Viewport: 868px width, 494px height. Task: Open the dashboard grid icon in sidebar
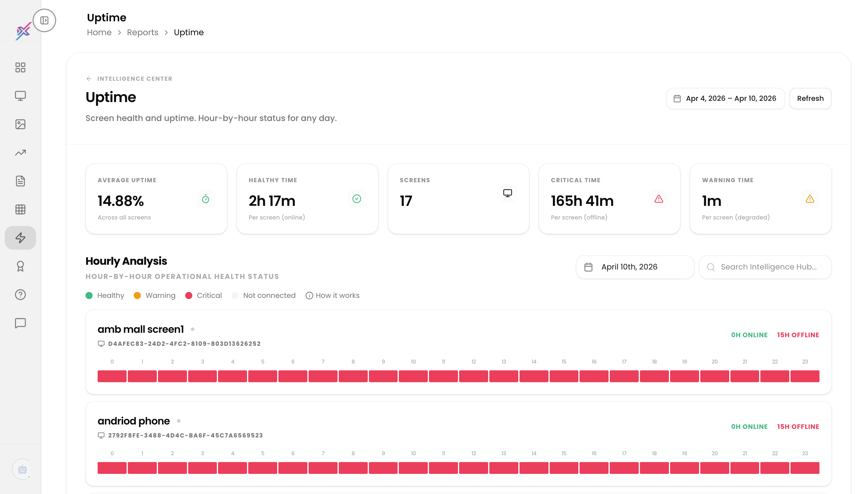pyautogui.click(x=20, y=67)
